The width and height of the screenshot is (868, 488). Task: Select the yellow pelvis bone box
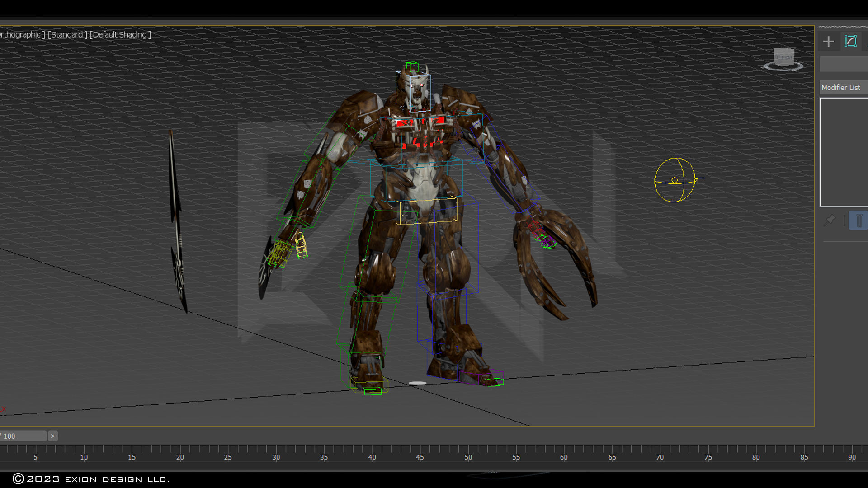[x=429, y=211]
